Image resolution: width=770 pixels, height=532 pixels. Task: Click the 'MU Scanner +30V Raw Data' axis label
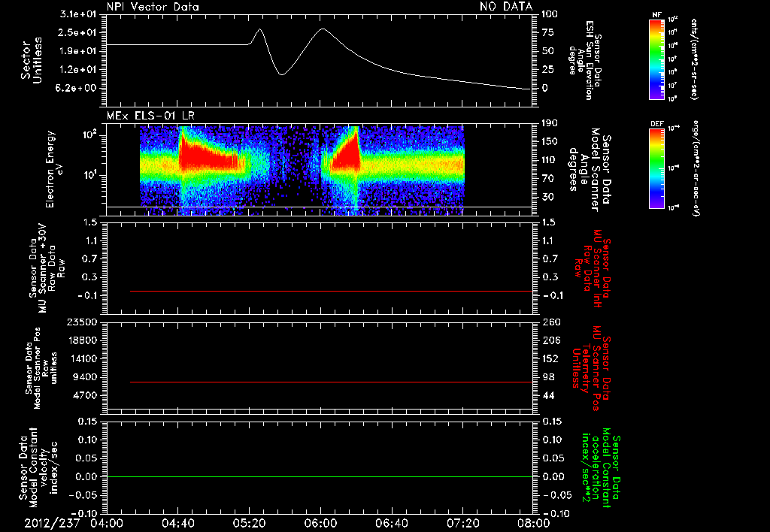(46, 268)
